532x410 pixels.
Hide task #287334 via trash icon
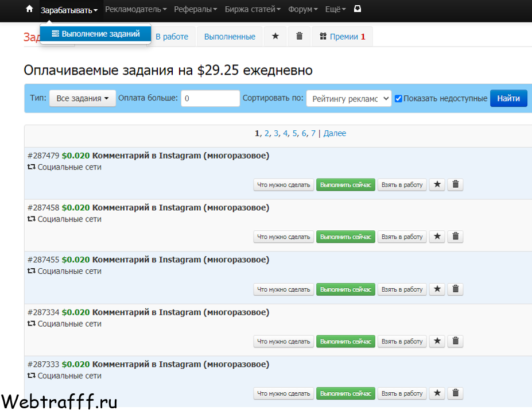coord(455,341)
